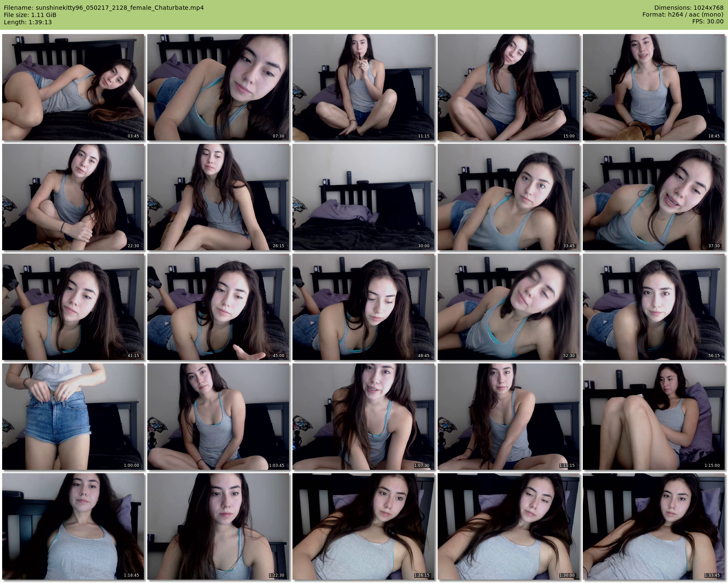Open the empty-bed frame at 30:00

tap(364, 197)
